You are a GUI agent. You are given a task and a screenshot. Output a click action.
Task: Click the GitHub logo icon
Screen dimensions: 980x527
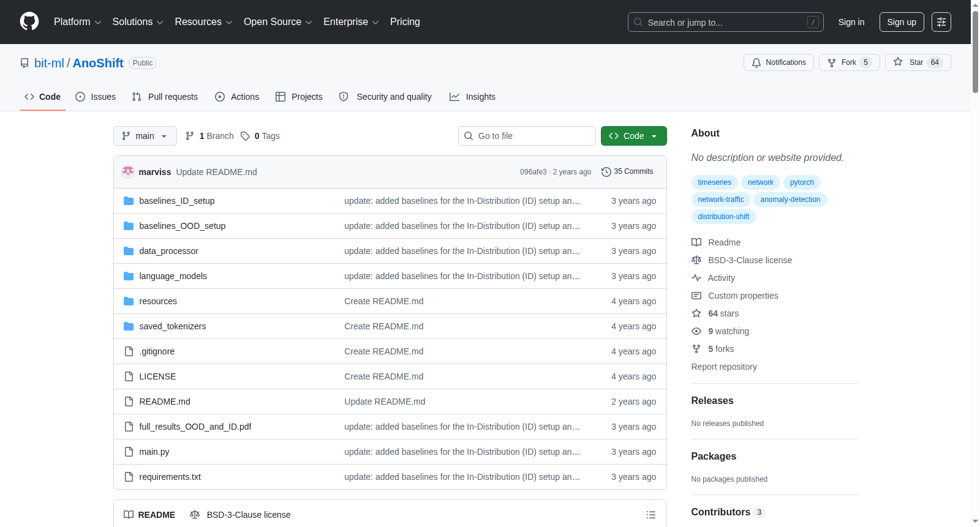coord(29,21)
